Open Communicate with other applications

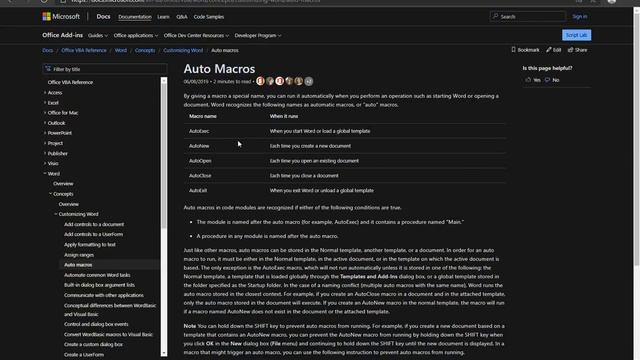point(104,295)
